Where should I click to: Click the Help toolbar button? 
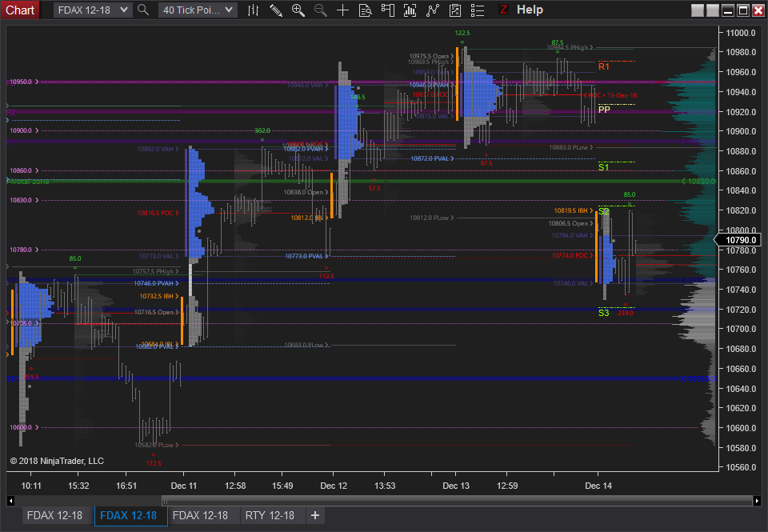(x=530, y=10)
